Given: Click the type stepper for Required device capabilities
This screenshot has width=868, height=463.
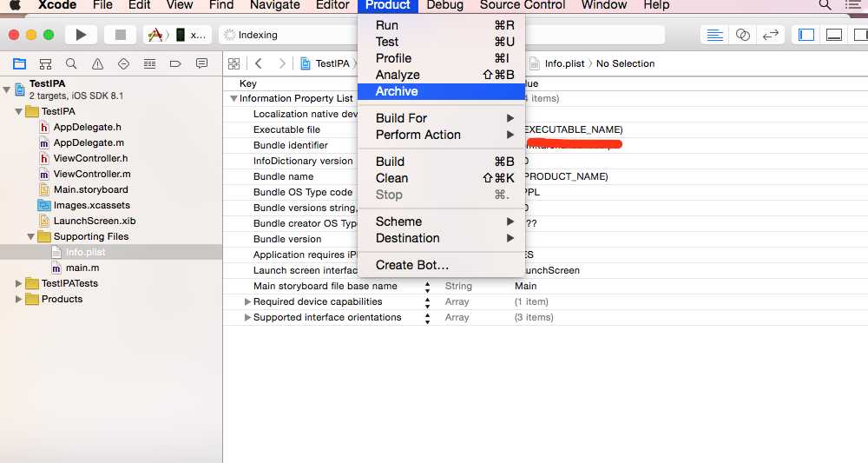Looking at the screenshot, I should pyautogui.click(x=427, y=302).
